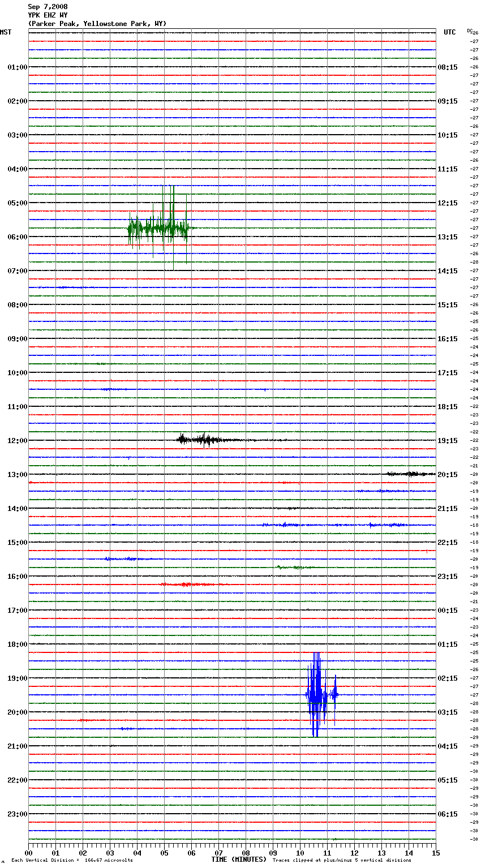Click the 'DC' offset column header at top right
Viewport: 481px width, 868px height.
pyautogui.click(x=470, y=31)
